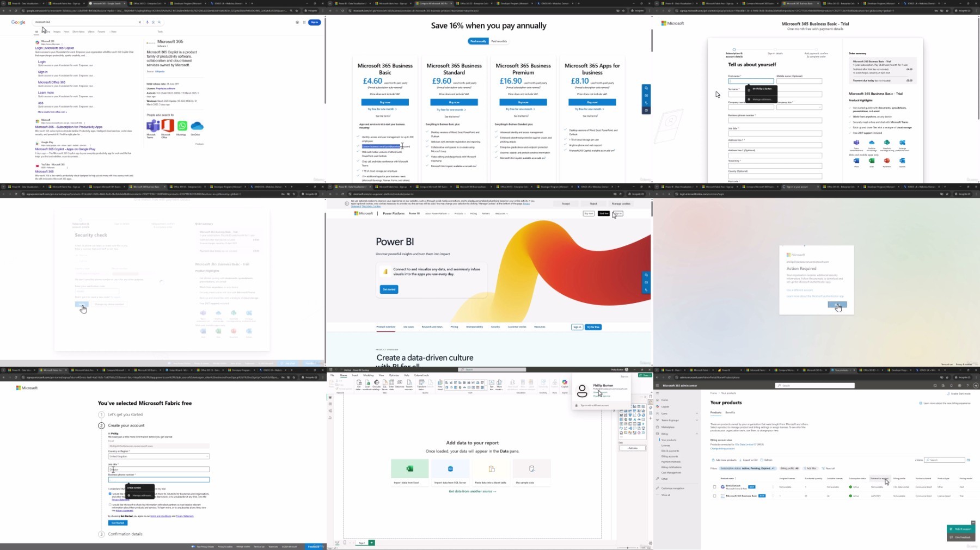Screen dimensions: 980x550
Task: Check share information with select partners checkbox
Action: point(110,505)
